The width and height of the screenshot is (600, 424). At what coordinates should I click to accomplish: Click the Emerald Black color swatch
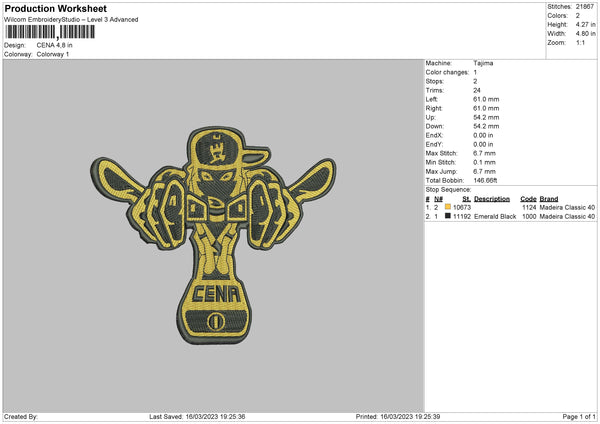pyautogui.click(x=448, y=216)
